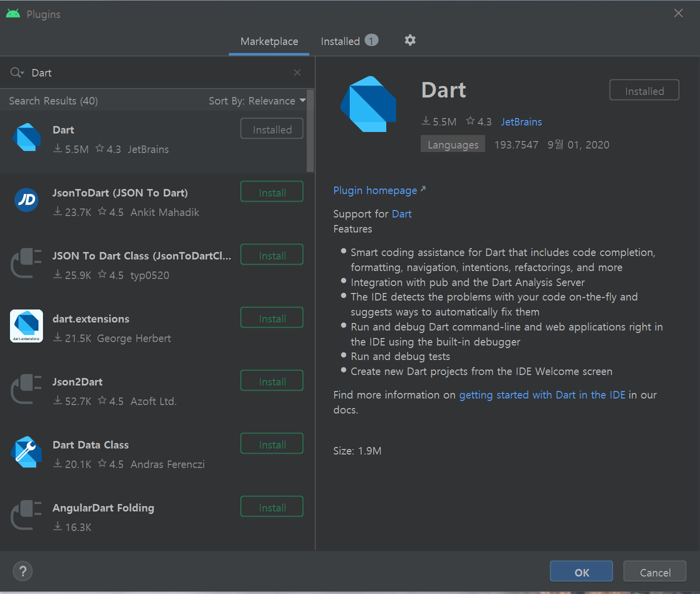Click the Languages tag
The image size is (700, 594).
tap(453, 144)
